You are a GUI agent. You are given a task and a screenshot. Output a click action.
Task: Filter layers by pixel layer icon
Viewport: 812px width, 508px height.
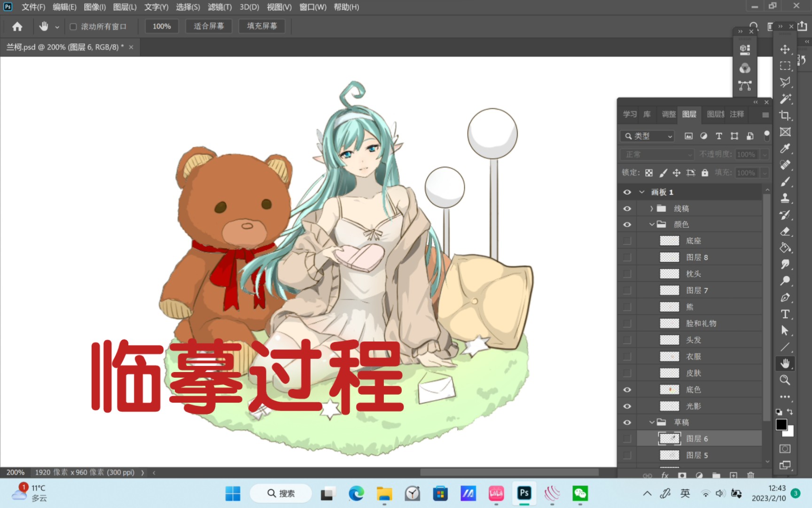tap(688, 136)
